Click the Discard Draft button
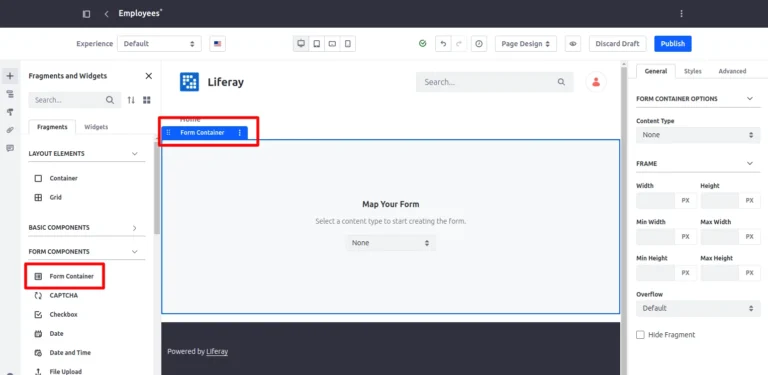This screenshot has width=768, height=375. click(617, 44)
